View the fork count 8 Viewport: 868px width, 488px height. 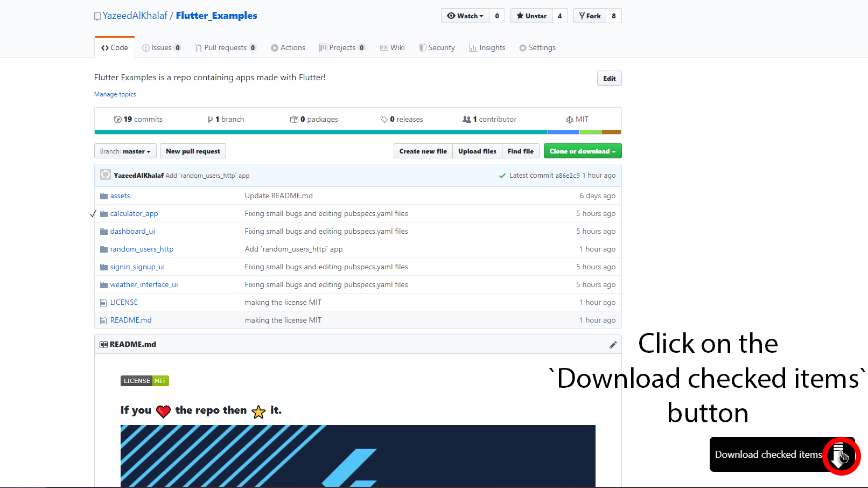614,16
